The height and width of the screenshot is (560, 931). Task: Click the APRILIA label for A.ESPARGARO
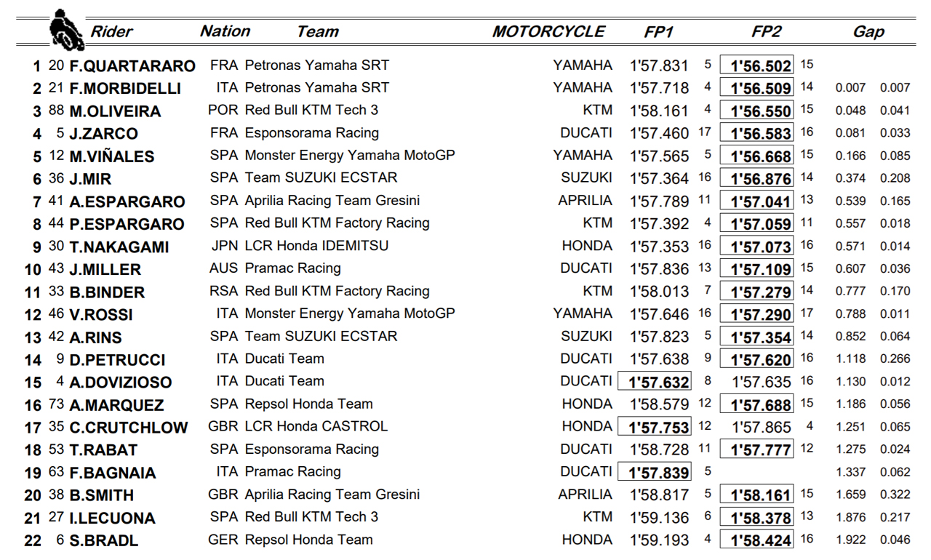[x=585, y=200]
